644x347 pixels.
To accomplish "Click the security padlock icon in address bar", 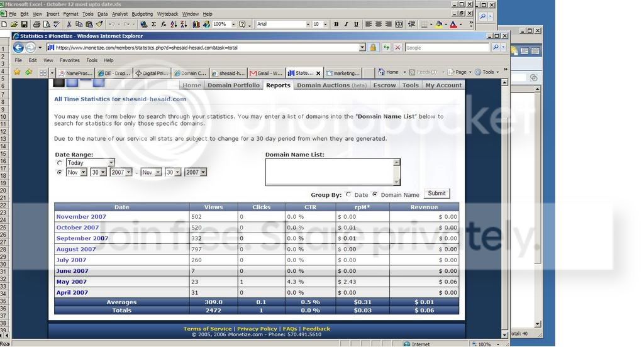I will 373,48.
